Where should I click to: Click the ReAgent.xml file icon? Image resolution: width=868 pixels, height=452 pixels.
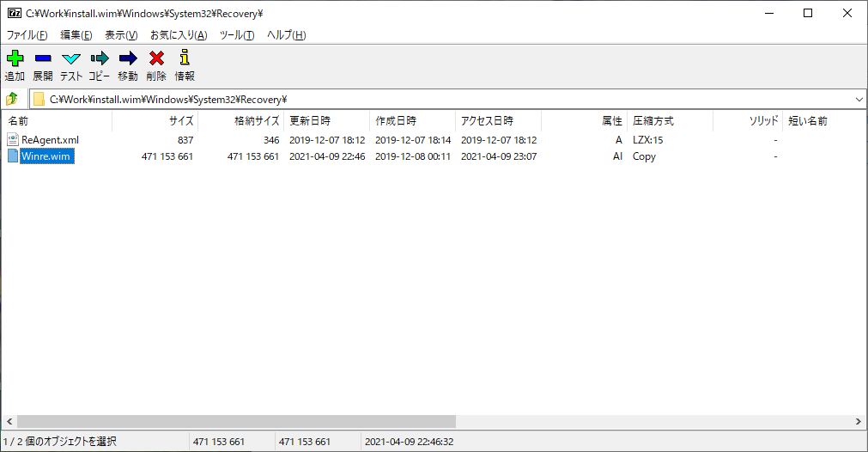[13, 139]
